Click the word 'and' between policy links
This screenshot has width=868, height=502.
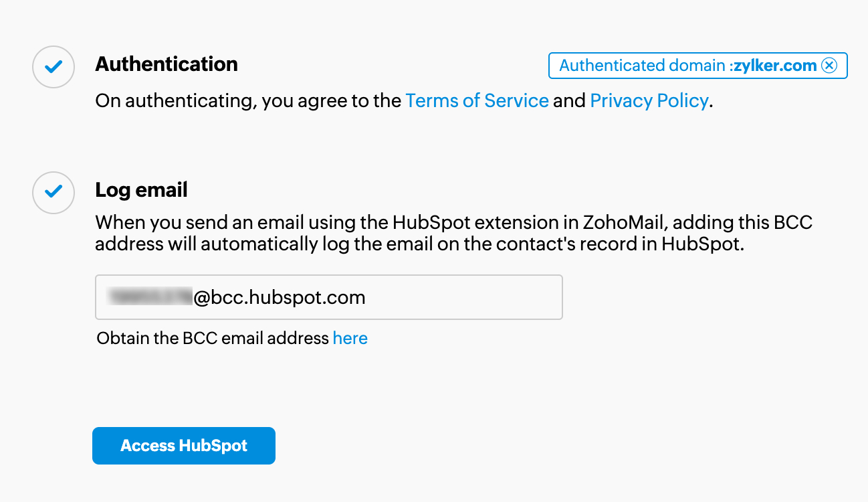(569, 101)
